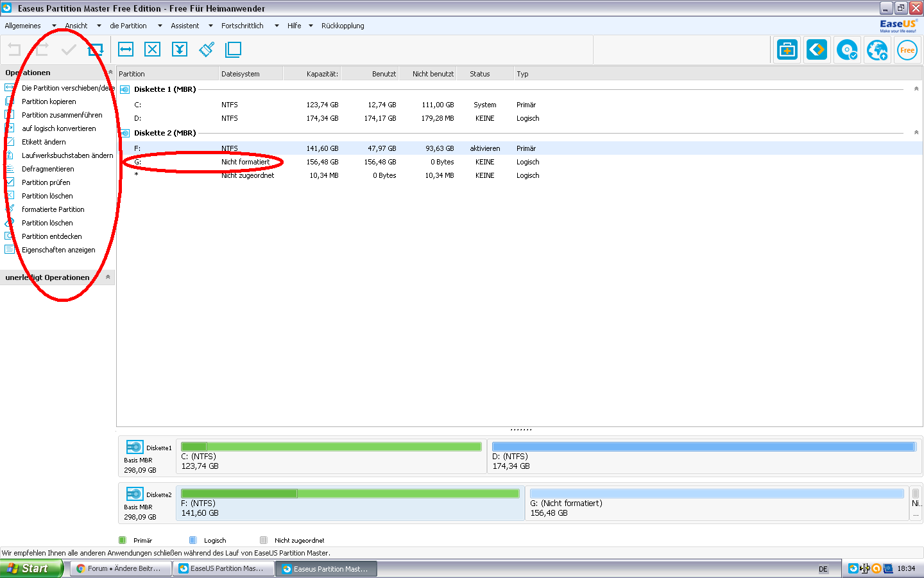
Task: Click the copy partition toolbar icon
Action: 234,49
